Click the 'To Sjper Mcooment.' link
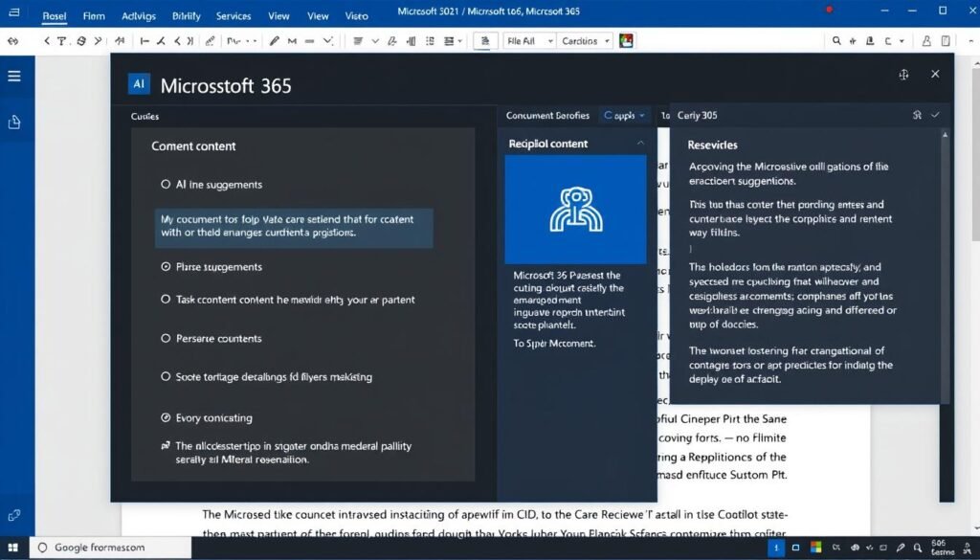980x560 pixels. click(x=554, y=343)
